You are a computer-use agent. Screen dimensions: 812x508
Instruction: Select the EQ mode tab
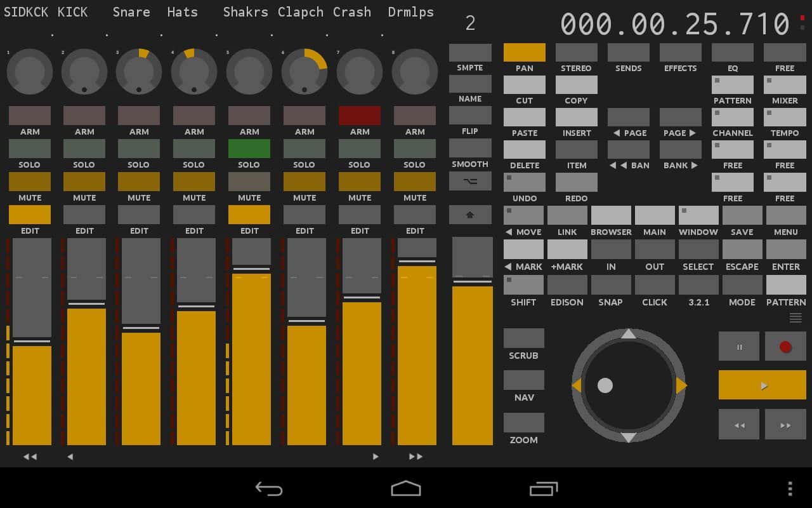pos(732,53)
